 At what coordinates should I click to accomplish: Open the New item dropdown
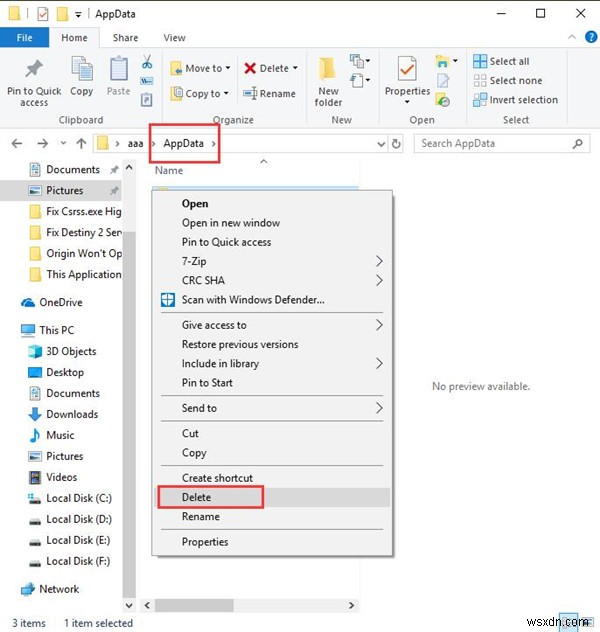(360, 61)
